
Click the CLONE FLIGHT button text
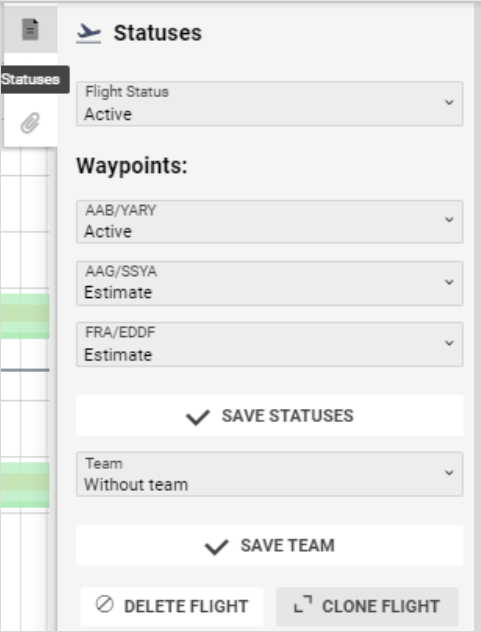coord(381,606)
